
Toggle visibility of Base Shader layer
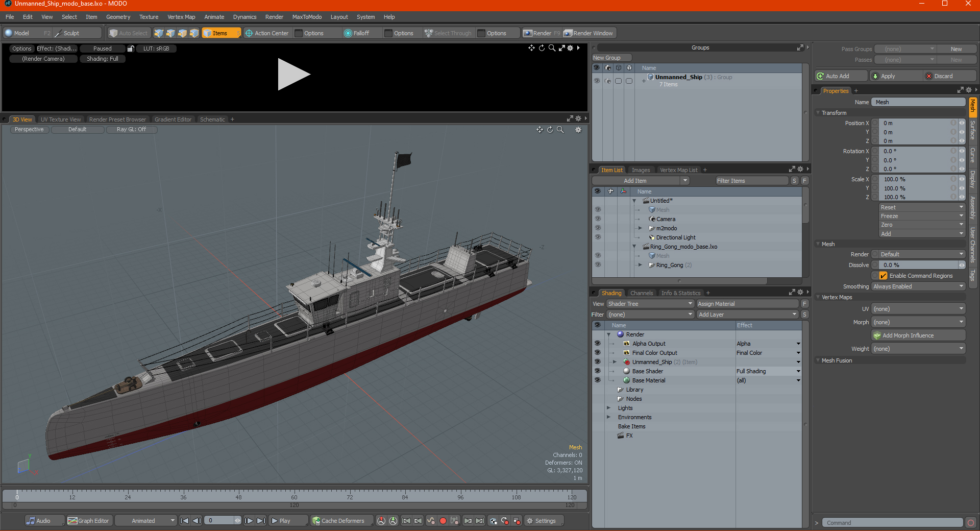point(597,371)
